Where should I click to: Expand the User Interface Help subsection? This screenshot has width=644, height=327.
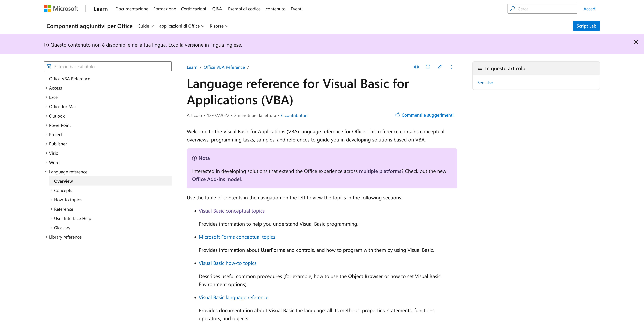tap(51, 218)
